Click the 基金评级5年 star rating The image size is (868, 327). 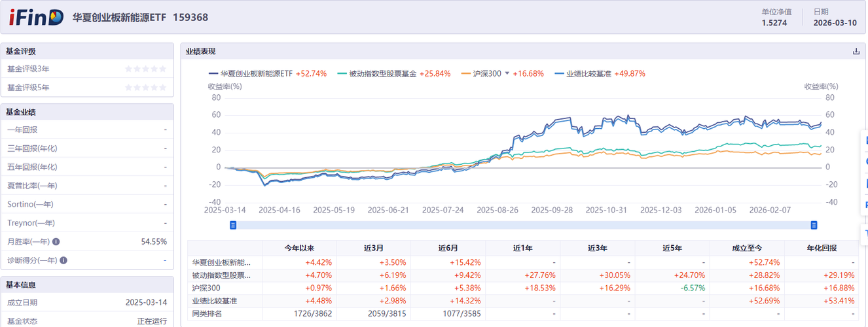(x=146, y=88)
